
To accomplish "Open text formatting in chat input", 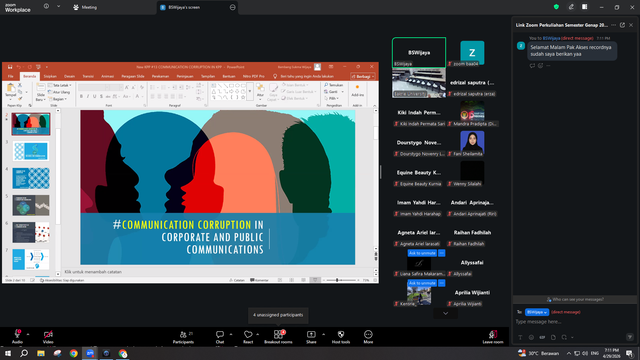I will pyautogui.click(x=520, y=337).
